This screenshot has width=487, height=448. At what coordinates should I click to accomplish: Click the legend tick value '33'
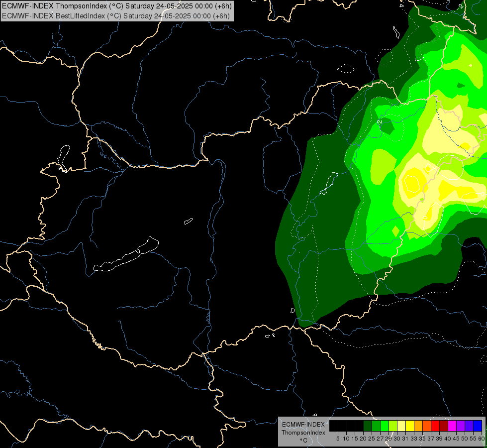[x=414, y=439]
